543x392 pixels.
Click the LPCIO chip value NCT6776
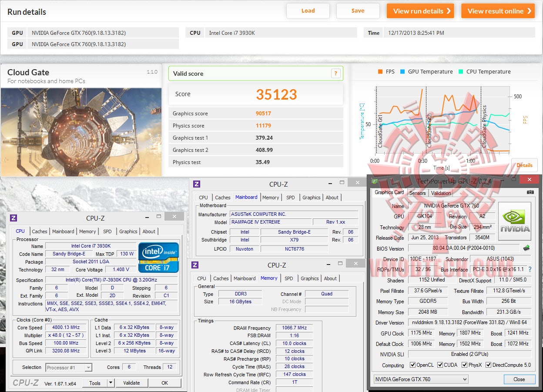coord(294,249)
